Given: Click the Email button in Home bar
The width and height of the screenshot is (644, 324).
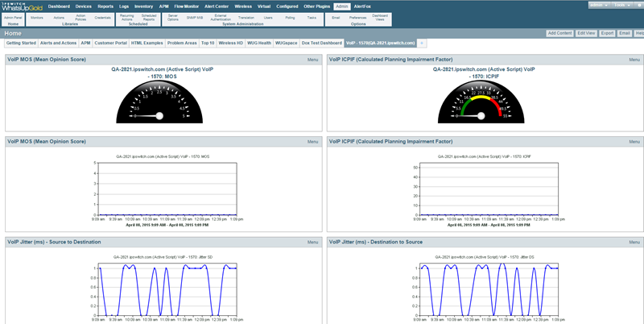Looking at the screenshot, I should point(625,33).
